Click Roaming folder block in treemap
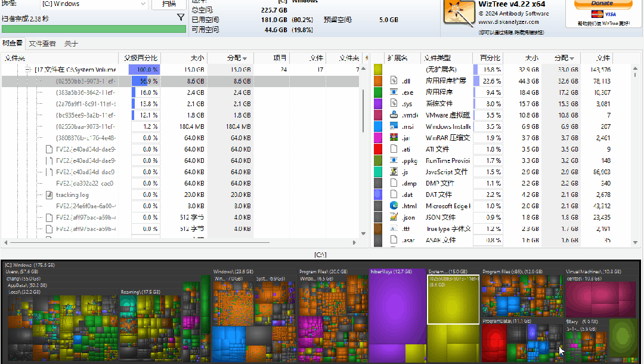The image size is (644, 364). click(x=150, y=326)
